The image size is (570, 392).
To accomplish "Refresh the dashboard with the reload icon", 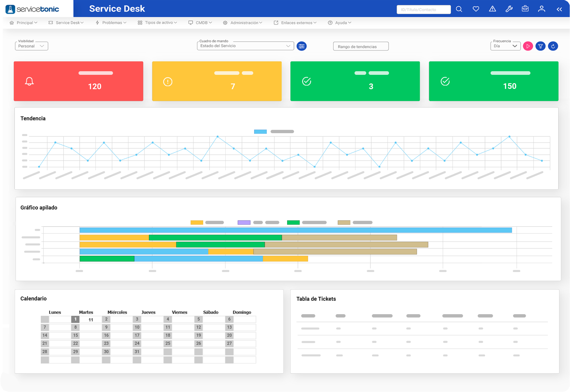I will tap(553, 46).
